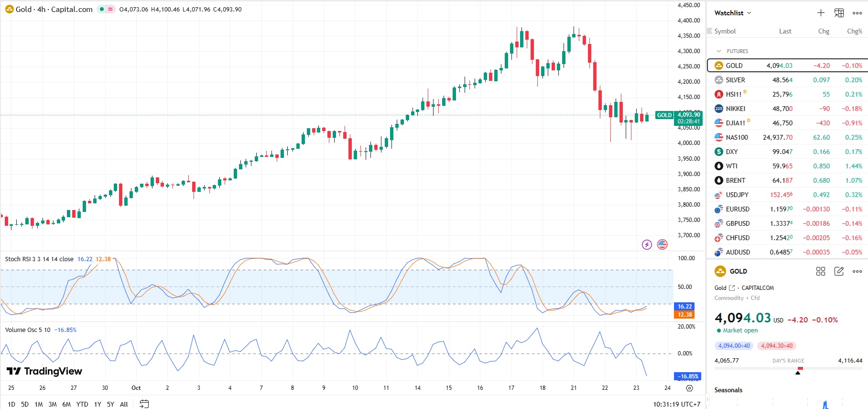Open the Watchlist three-dots menu

coord(857,13)
